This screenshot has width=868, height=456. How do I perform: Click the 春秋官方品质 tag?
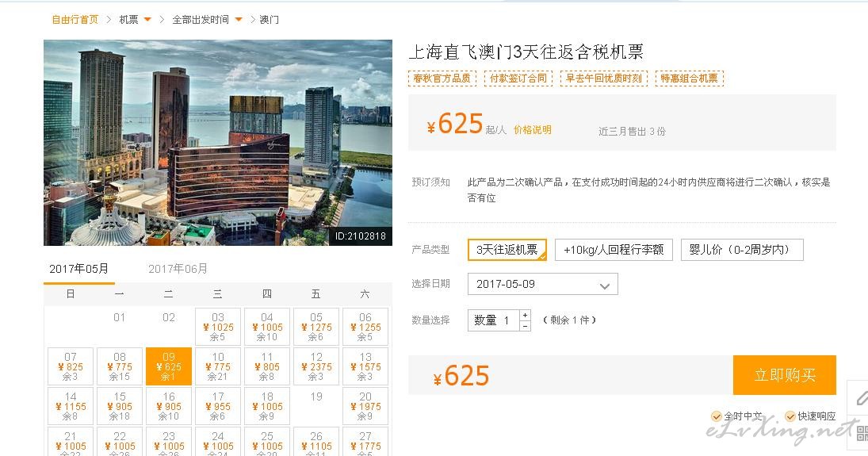coord(442,79)
